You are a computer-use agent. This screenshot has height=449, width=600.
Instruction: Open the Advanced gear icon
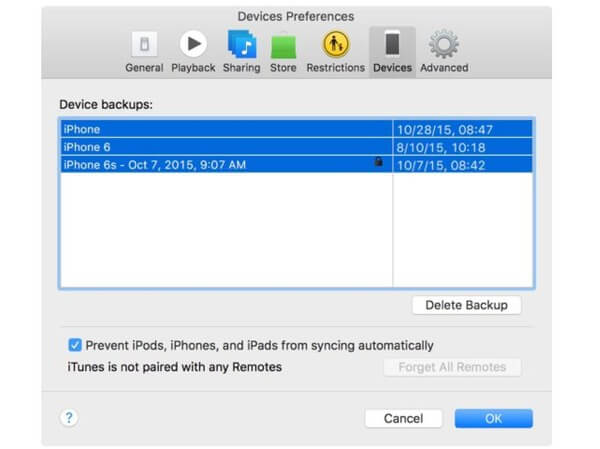pos(443,44)
